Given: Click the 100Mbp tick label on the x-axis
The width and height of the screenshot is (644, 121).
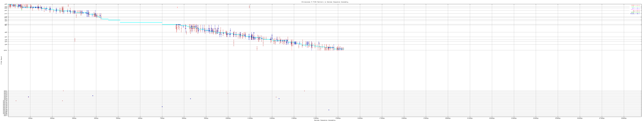Looking at the screenshot, I should 228,118.
